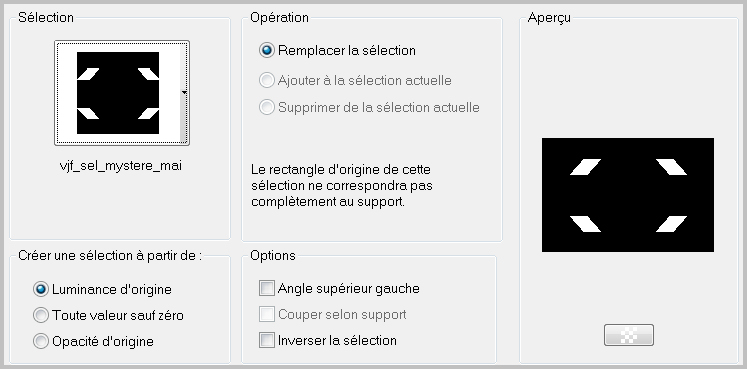Click the bottom-left white parallelogram in Aperçu preview

click(585, 224)
